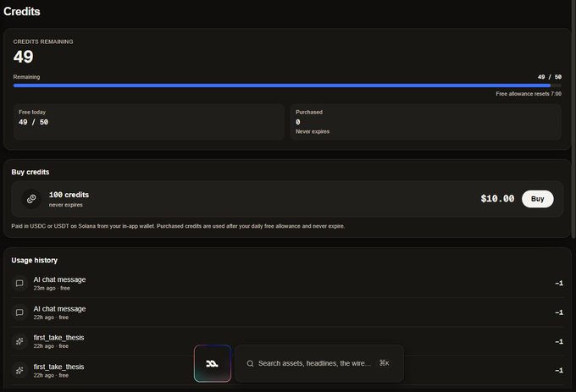The height and width of the screenshot is (392, 576).
Task: Click the chat icon of the 22h ago AI chat message
Action: (x=19, y=312)
